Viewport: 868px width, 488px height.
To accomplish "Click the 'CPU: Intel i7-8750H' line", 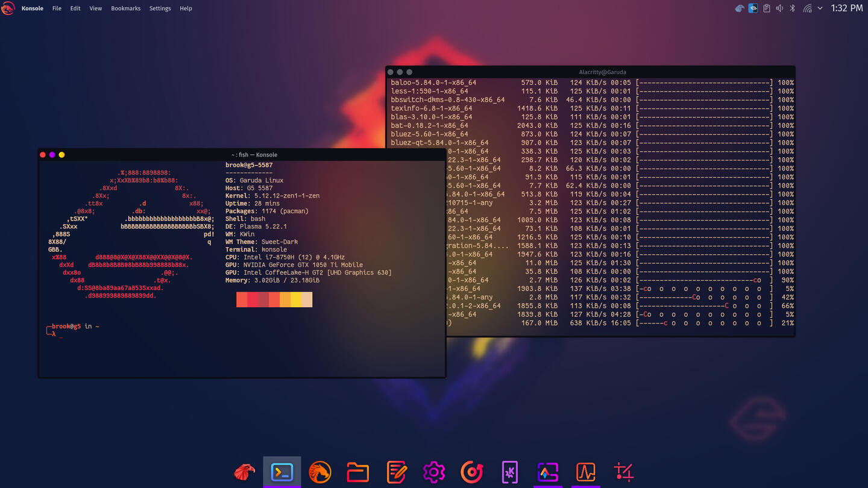I will (285, 257).
